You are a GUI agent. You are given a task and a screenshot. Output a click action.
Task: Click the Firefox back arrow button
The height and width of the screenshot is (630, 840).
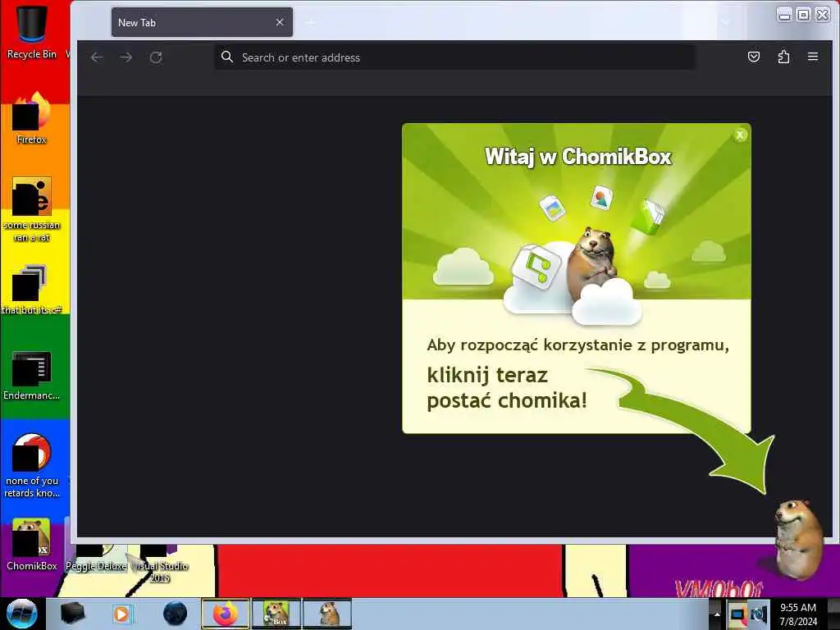pyautogui.click(x=97, y=57)
